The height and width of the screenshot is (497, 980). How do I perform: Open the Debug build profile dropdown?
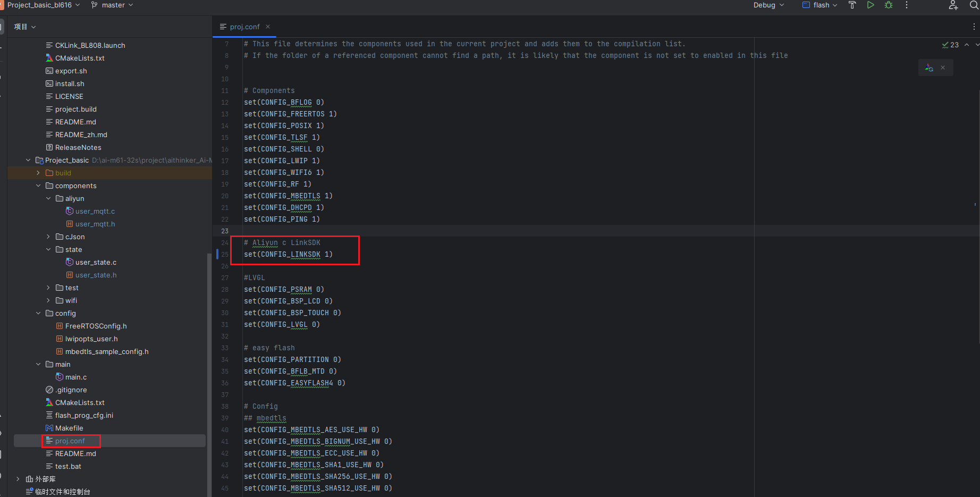point(769,5)
